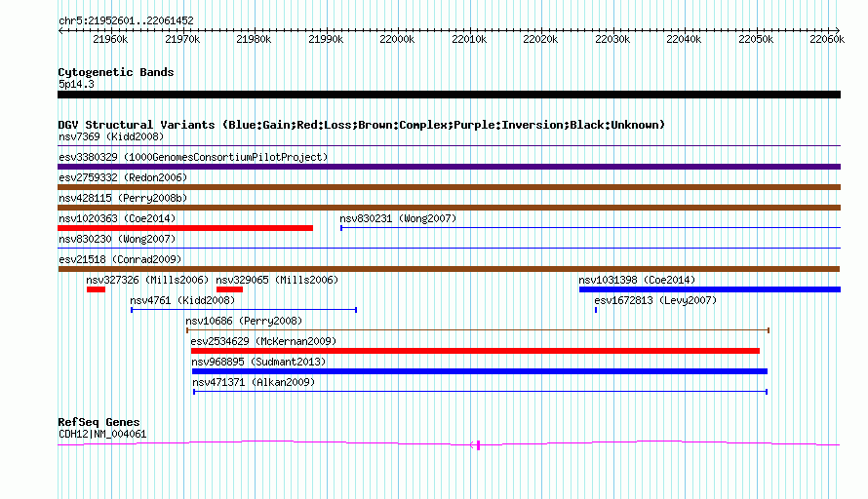Viewport: 868px width, 499px height.
Task: Select the nsv1031398 (Coe2014) blue gain bar
Action: click(x=710, y=289)
